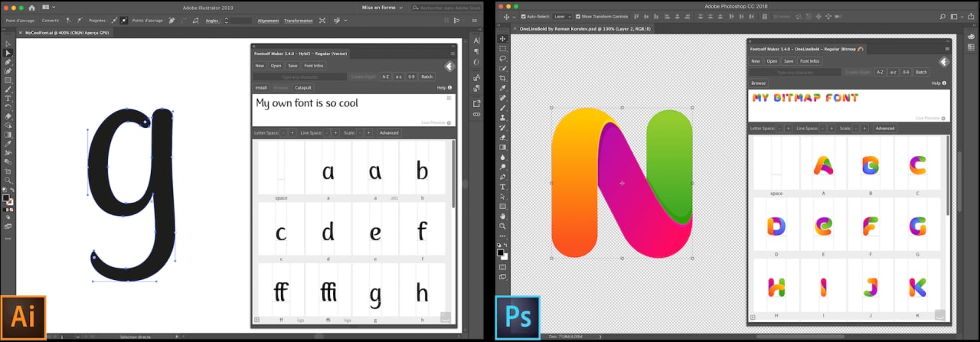Click New button in Illustrator Fontself panel
This screenshot has height=342, width=980.
[260, 66]
